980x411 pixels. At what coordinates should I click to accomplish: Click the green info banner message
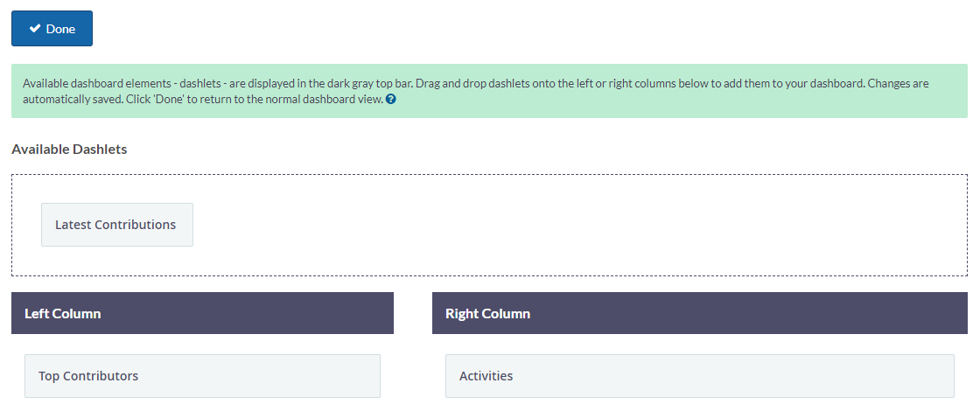point(489,91)
